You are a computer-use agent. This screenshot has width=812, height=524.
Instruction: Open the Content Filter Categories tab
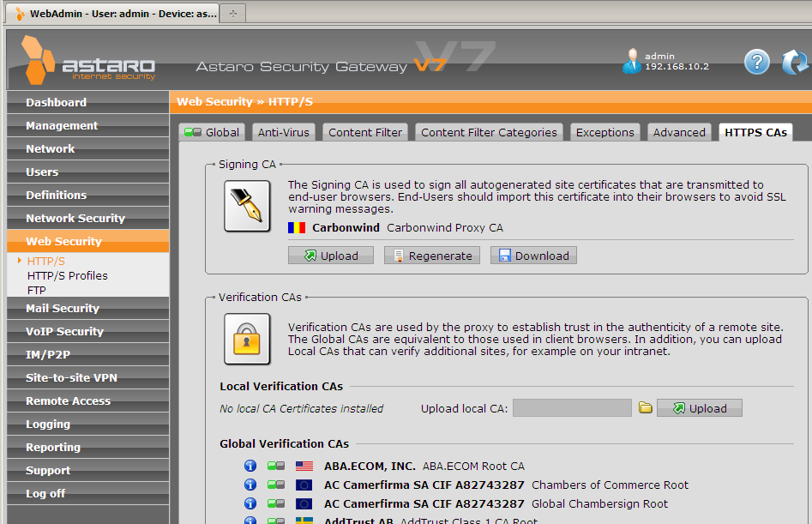tap(489, 132)
